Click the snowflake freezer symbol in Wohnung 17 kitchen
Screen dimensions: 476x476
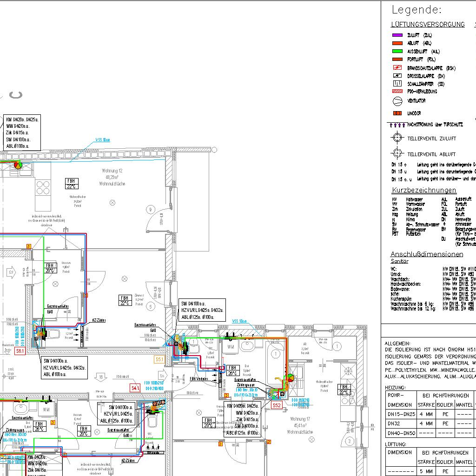(x=347, y=370)
